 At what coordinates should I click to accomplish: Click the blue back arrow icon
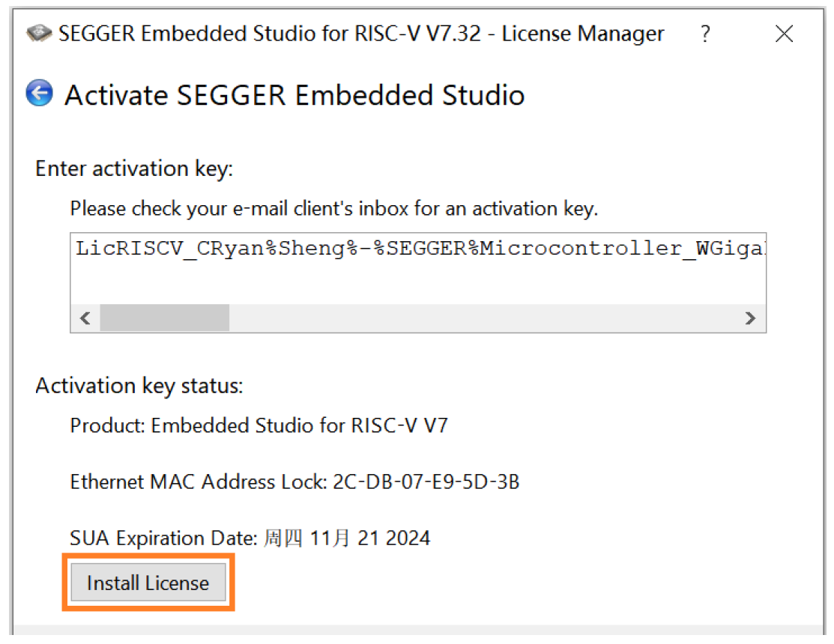tap(40, 94)
